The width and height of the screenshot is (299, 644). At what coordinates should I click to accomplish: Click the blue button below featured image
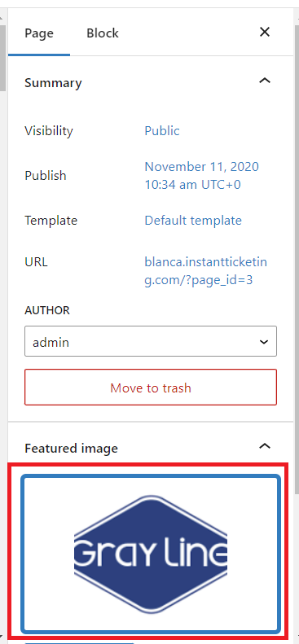79,642
